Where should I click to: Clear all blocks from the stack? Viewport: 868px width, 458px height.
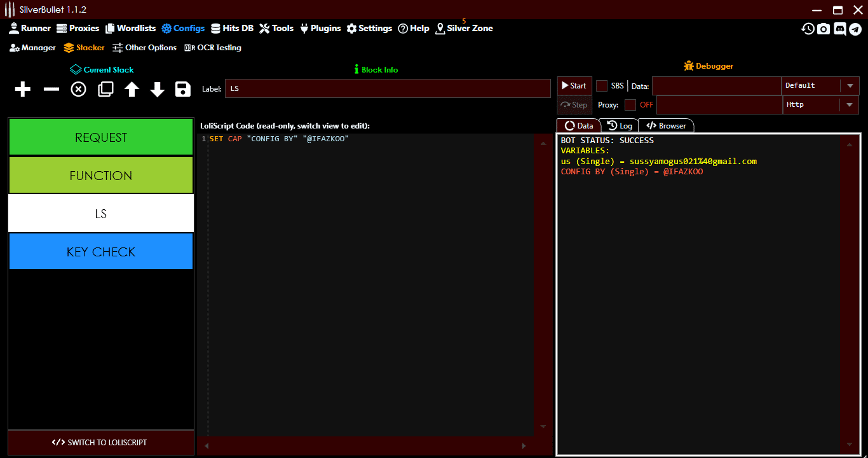click(x=78, y=89)
